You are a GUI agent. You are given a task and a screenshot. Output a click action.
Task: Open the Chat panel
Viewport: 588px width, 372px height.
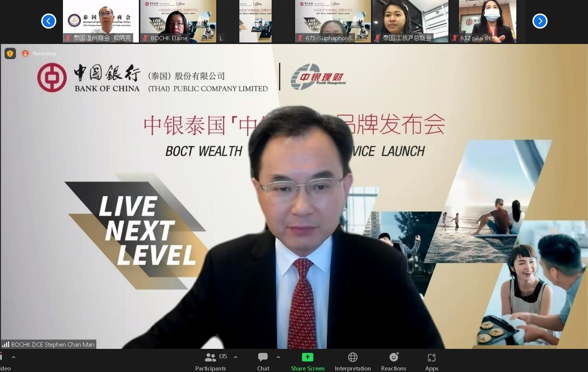coord(263,361)
